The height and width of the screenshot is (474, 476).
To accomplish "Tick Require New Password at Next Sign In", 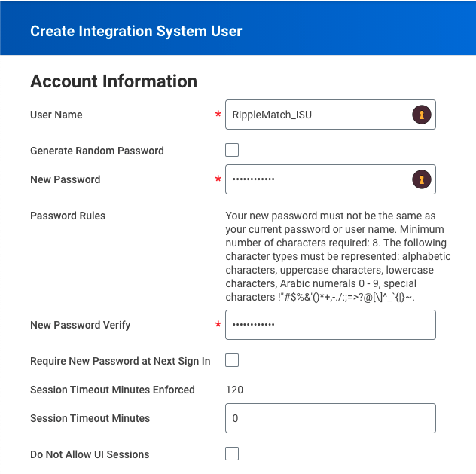I will point(232,360).
